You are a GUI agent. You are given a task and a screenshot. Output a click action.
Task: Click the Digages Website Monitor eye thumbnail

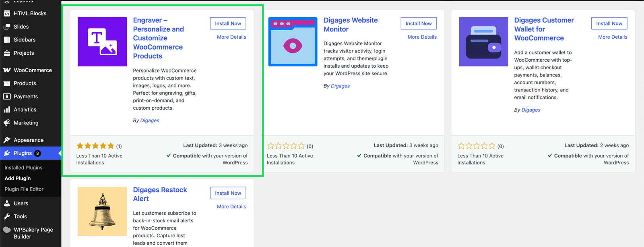coord(293,42)
